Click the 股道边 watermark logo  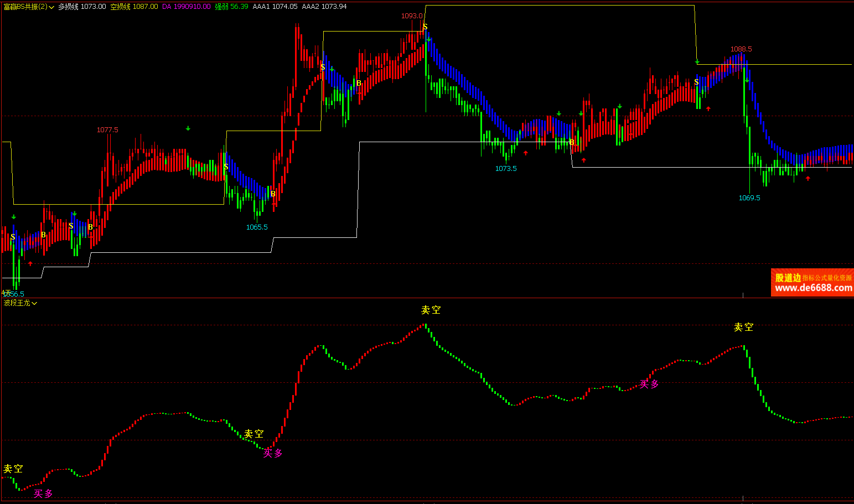click(x=788, y=278)
